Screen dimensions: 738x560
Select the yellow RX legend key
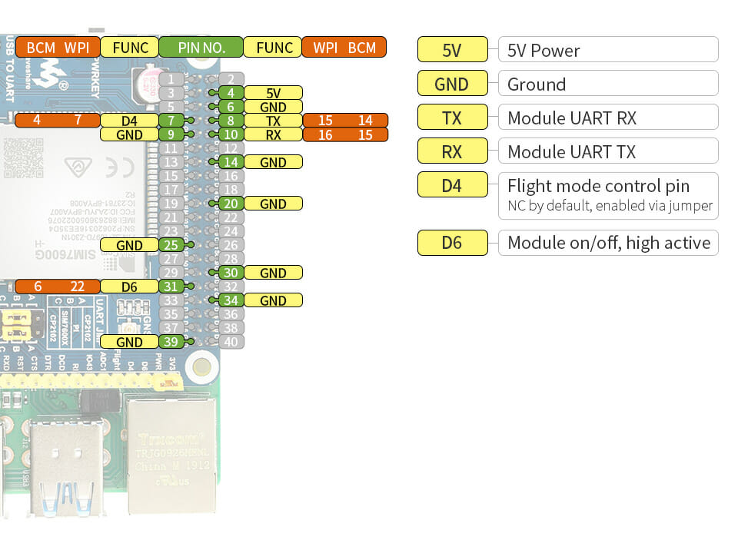pos(453,151)
